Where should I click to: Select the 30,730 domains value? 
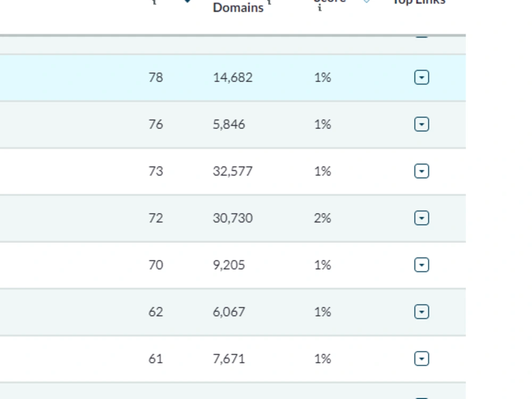coord(233,218)
